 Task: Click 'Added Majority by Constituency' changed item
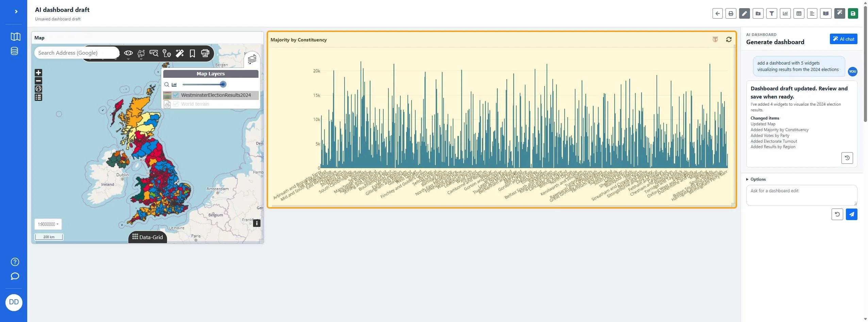779,130
